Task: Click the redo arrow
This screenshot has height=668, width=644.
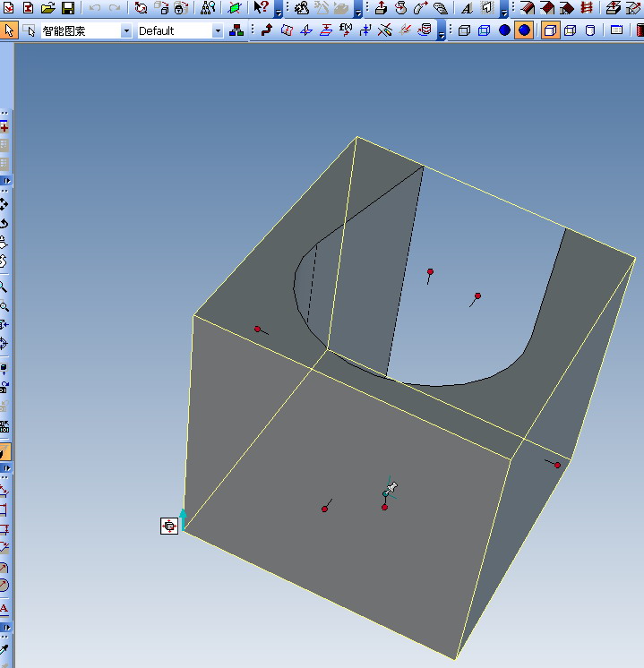Action: (115, 7)
